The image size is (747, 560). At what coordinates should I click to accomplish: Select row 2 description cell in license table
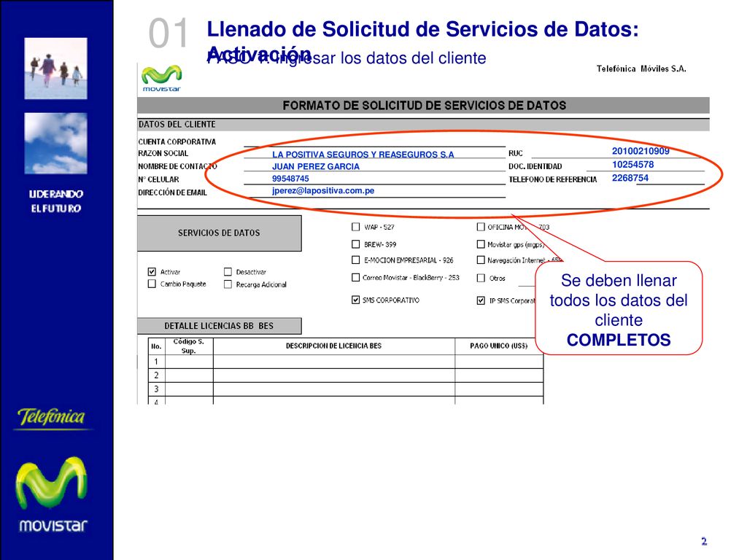click(x=333, y=376)
